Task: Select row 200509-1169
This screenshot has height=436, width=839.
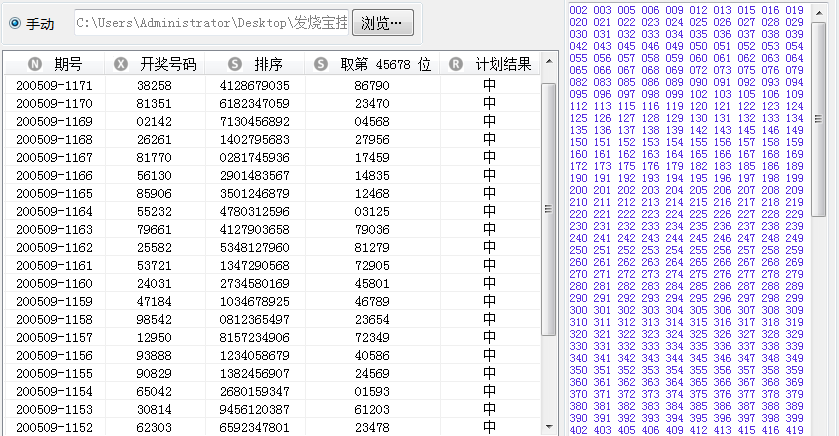Action: point(272,121)
